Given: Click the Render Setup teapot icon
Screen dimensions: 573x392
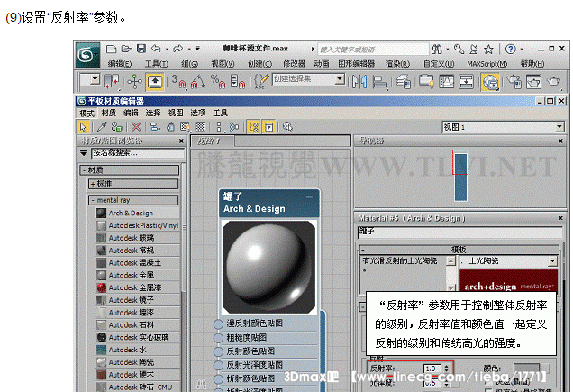Looking at the screenshot, I should pyautogui.click(x=514, y=81).
